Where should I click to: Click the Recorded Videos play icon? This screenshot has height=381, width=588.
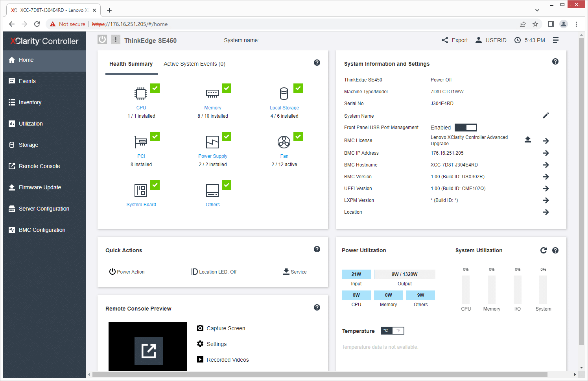(200, 359)
